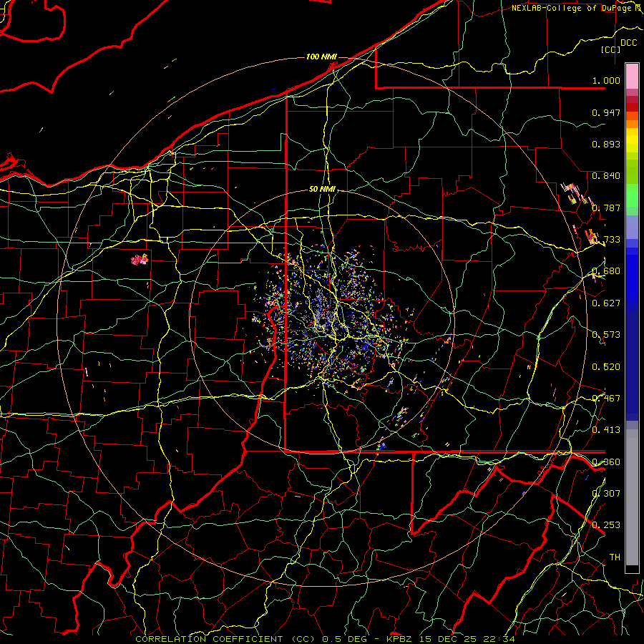Screen dimensions: 644x644
Task: Select the 0.307 scale value
Action: tap(606, 493)
